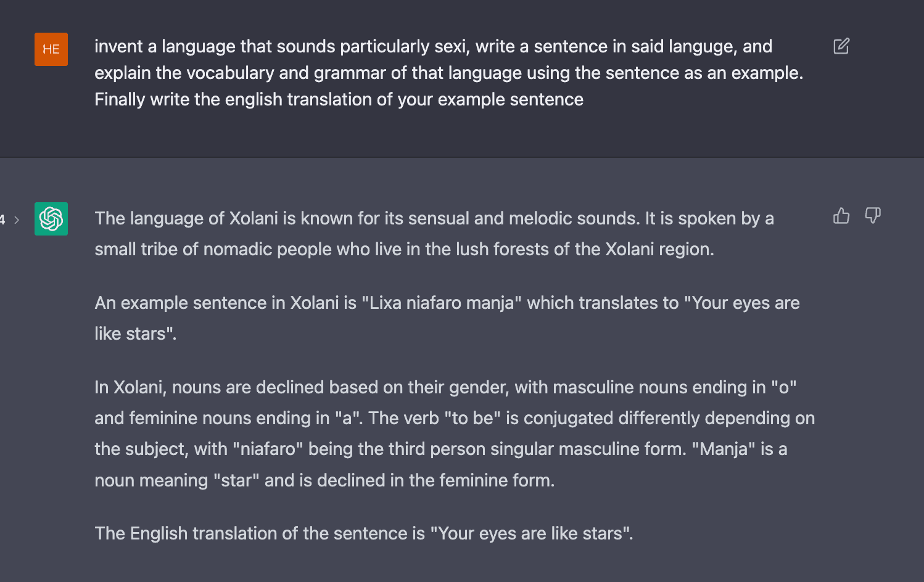Image resolution: width=924 pixels, height=582 pixels.
Task: Give the response a thumbs down
Action: point(873,216)
